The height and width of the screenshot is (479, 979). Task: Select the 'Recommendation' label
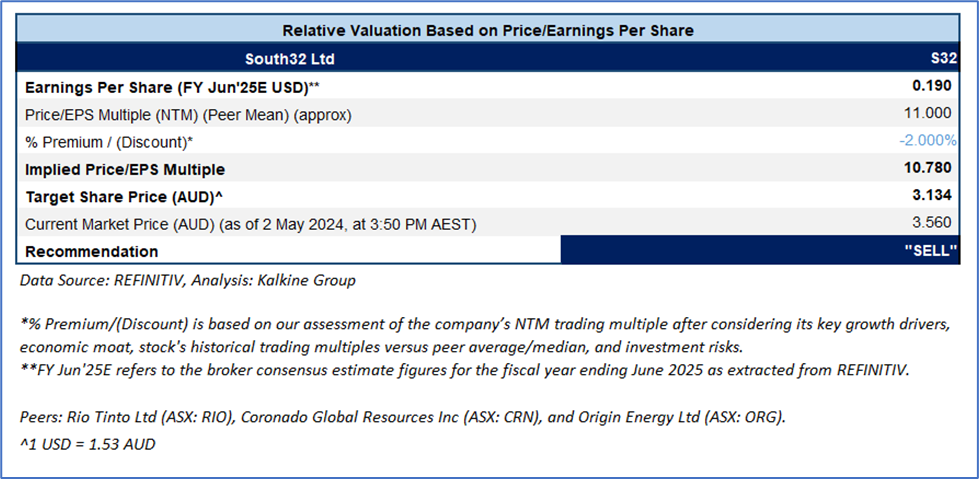point(91,252)
